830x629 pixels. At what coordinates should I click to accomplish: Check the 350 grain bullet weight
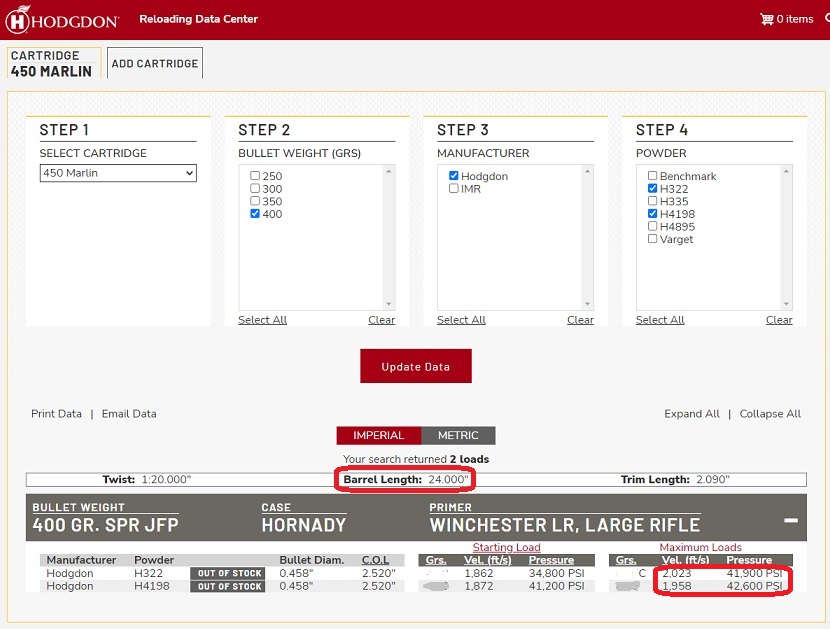255,201
